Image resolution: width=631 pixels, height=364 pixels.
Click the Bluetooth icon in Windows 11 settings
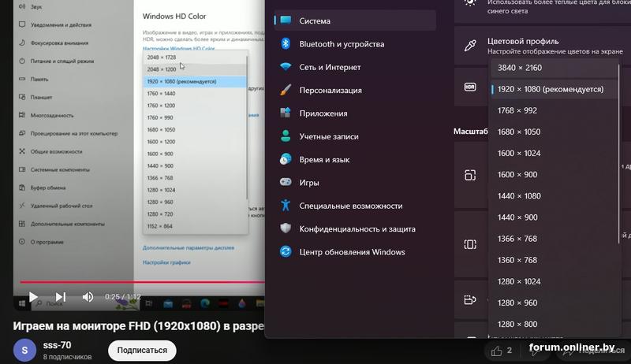[286, 43]
